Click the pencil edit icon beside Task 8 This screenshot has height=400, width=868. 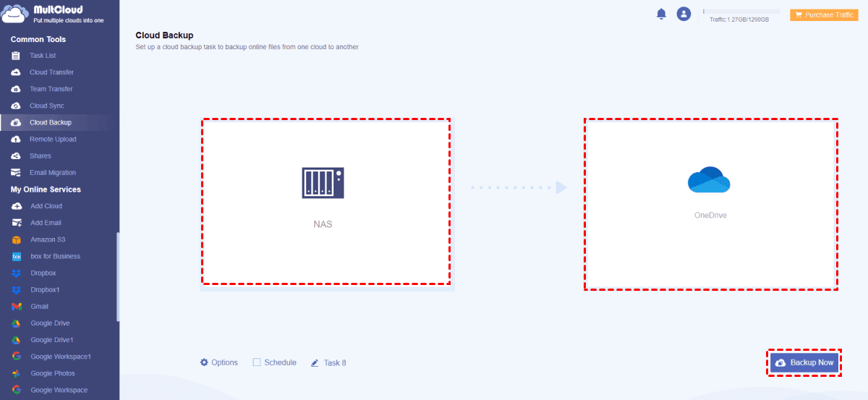(315, 362)
